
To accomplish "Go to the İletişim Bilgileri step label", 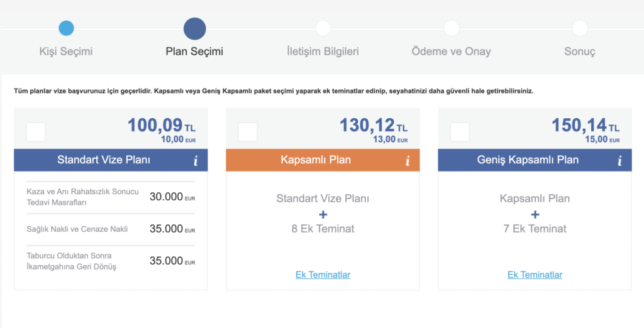I will 323,52.
